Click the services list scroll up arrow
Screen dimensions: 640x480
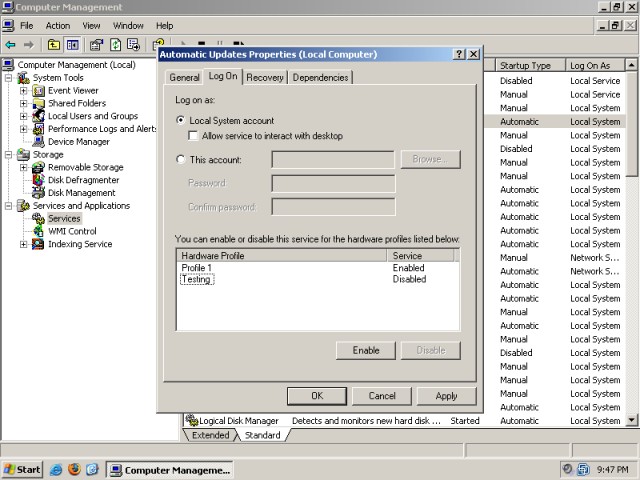point(632,65)
